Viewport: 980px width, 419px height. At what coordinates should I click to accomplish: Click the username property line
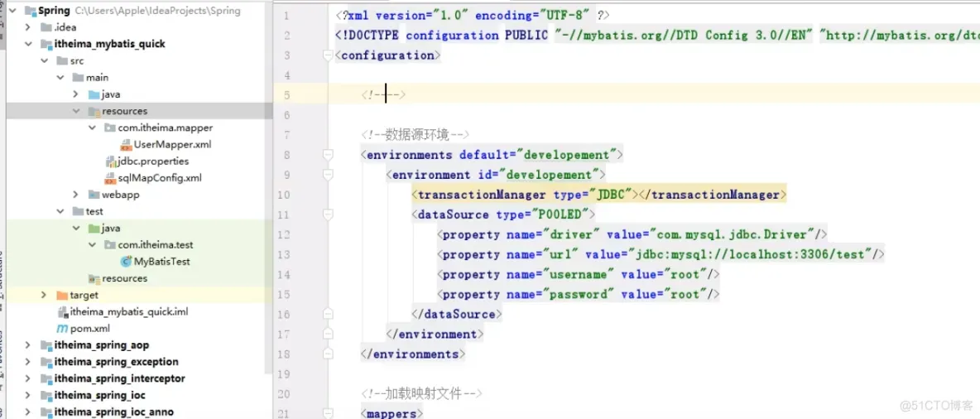tap(578, 275)
